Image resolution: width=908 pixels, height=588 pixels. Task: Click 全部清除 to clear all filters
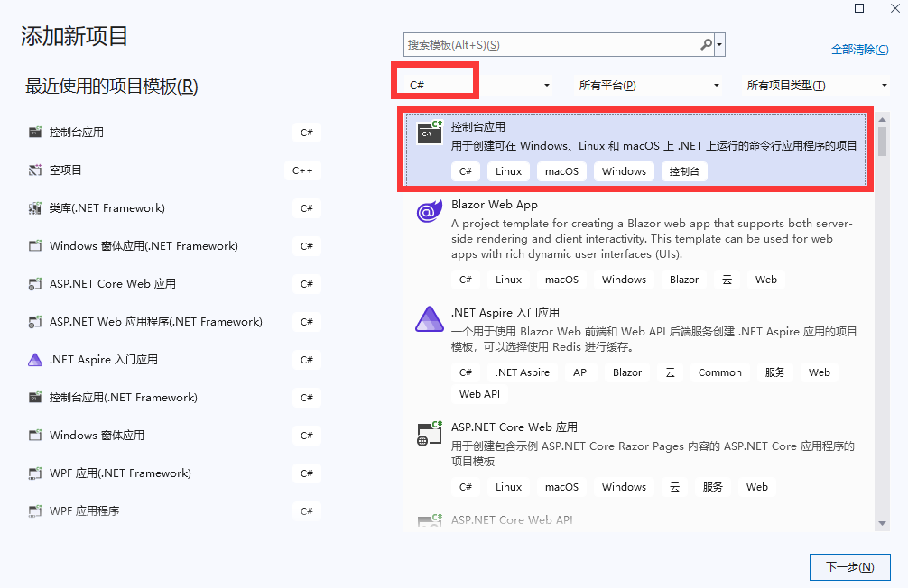click(x=860, y=50)
